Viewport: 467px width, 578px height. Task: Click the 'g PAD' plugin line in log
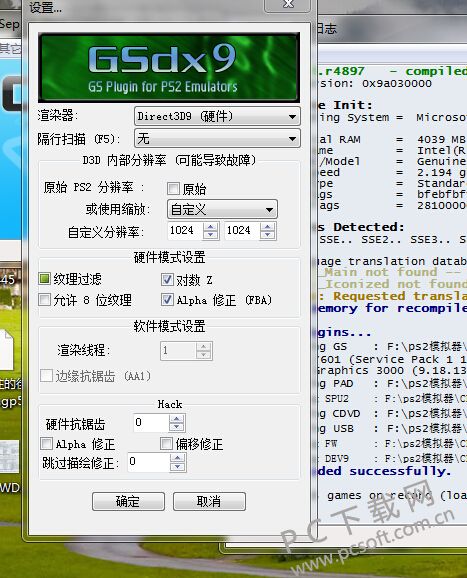pyautogui.click(x=392, y=384)
